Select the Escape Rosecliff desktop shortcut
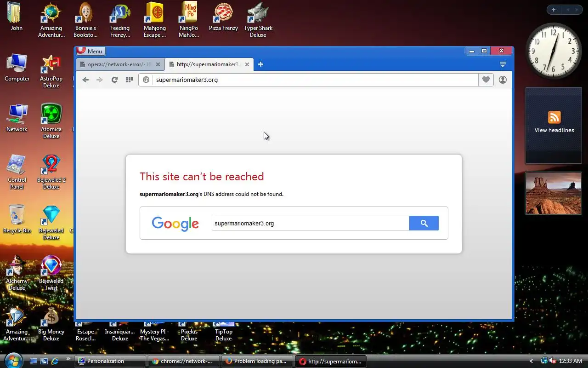The image size is (588, 368). click(x=85, y=332)
